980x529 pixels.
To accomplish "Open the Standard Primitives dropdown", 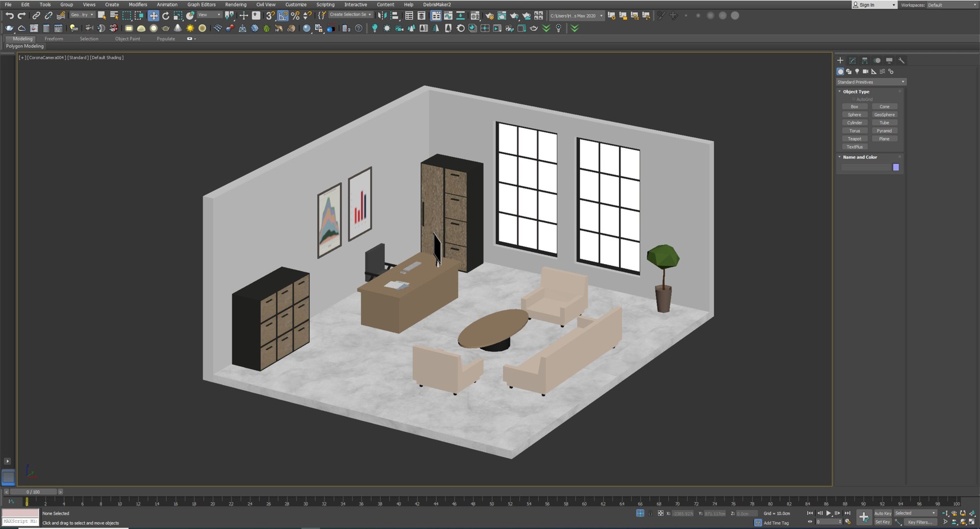I will [871, 82].
